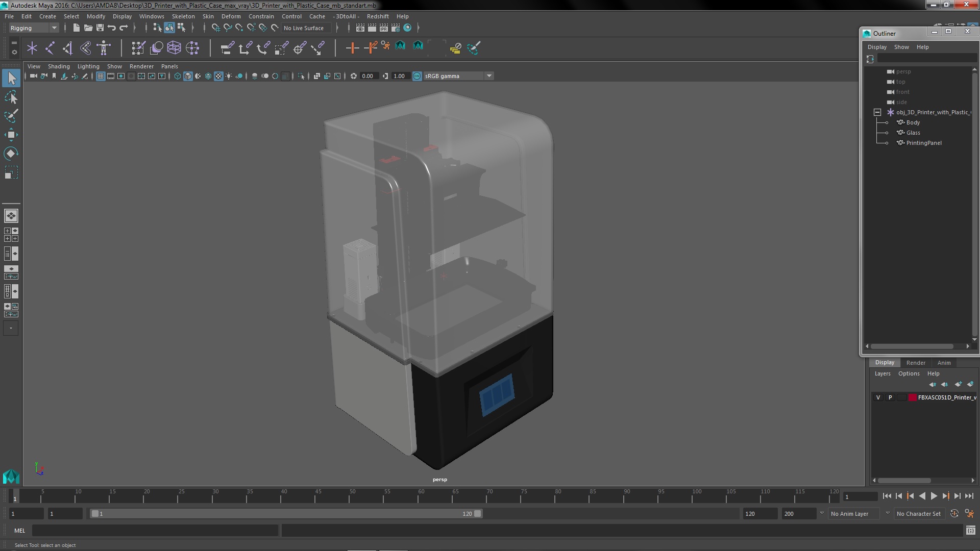Screen dimensions: 980x551
Task: Open the Rigging menu set dropdown
Action: click(x=33, y=28)
